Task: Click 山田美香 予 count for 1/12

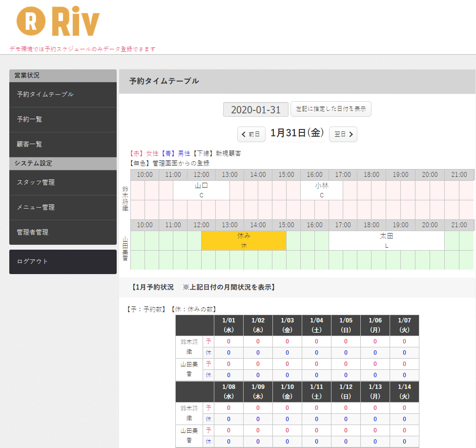Action: (x=346, y=430)
